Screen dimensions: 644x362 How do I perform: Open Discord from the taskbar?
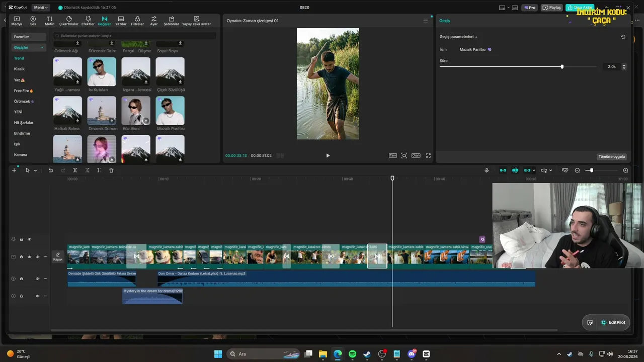(x=412, y=354)
